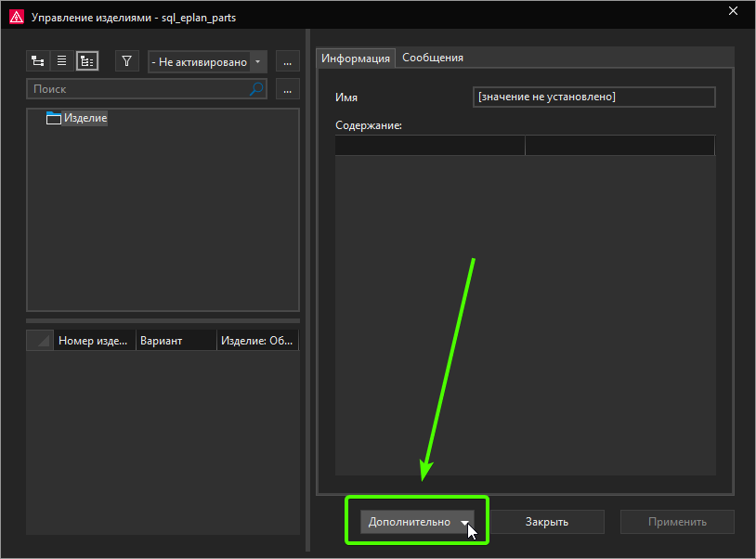Click the magnifier search icon
Image resolution: width=756 pixels, height=559 pixels.
click(x=256, y=88)
